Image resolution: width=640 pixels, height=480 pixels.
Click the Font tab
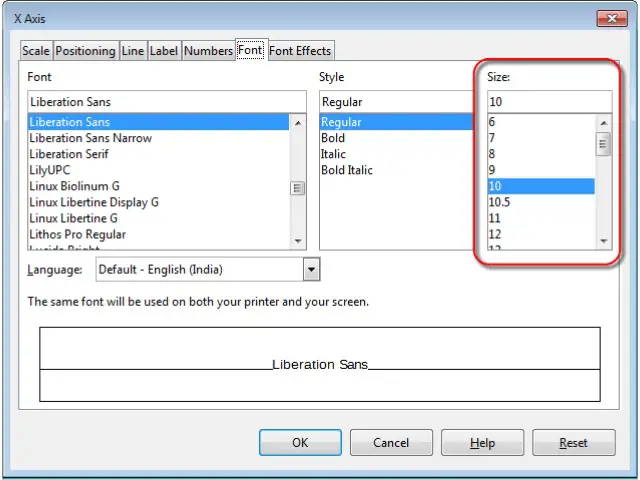[251, 50]
